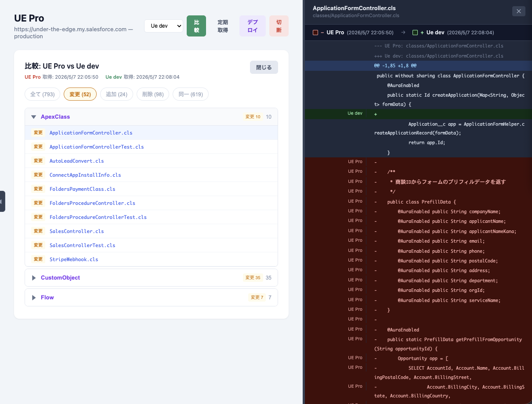Collapse the ApexClass group triangle
The image size is (532, 404).
[33, 117]
